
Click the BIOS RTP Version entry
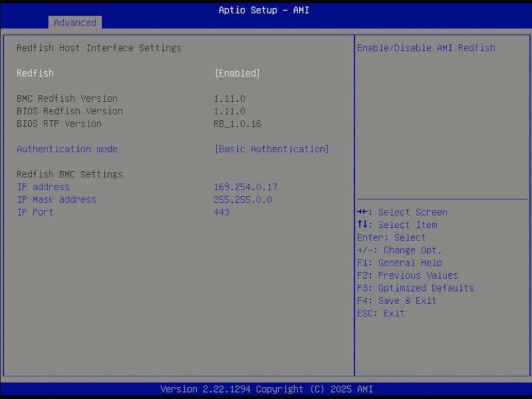pyautogui.click(x=59, y=124)
